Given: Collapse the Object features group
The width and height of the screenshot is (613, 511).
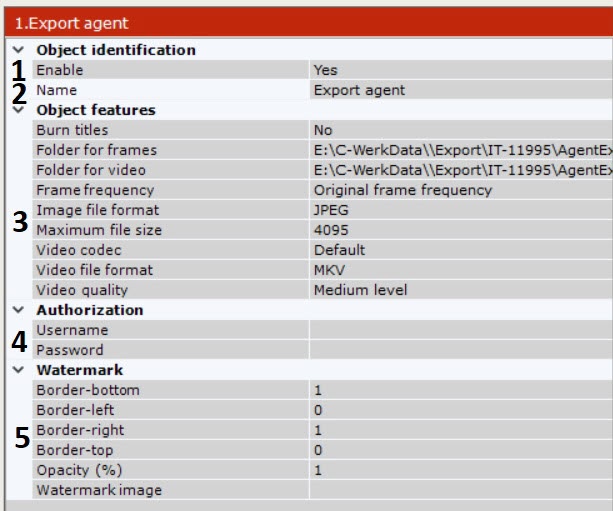Looking at the screenshot, I should [x=17, y=109].
